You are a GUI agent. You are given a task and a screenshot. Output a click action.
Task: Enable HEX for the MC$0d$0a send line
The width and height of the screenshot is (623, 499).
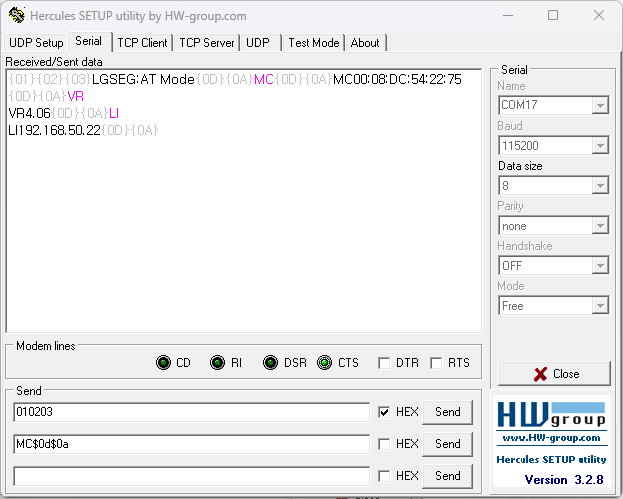pos(384,444)
